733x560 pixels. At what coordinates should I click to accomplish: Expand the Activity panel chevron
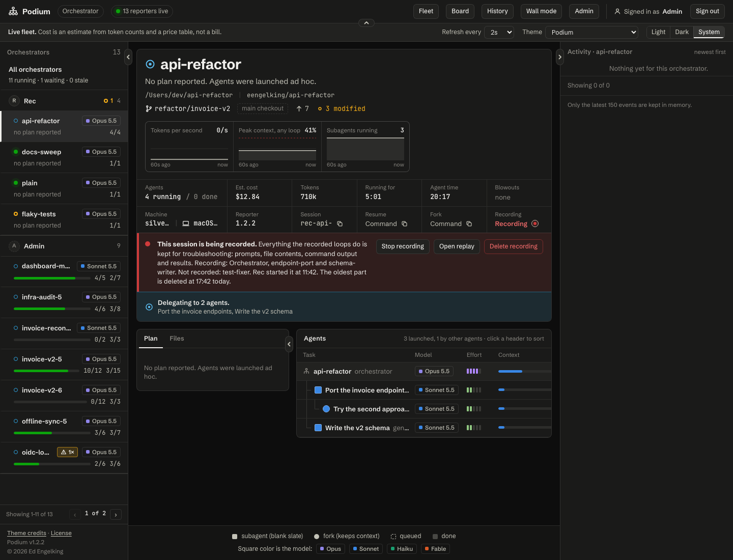pyautogui.click(x=560, y=57)
